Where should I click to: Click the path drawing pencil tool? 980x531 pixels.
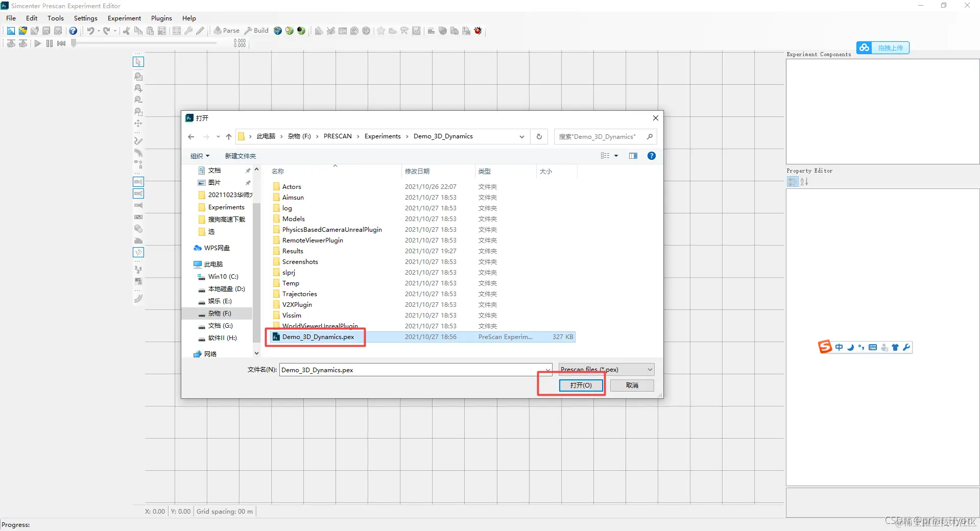138,141
